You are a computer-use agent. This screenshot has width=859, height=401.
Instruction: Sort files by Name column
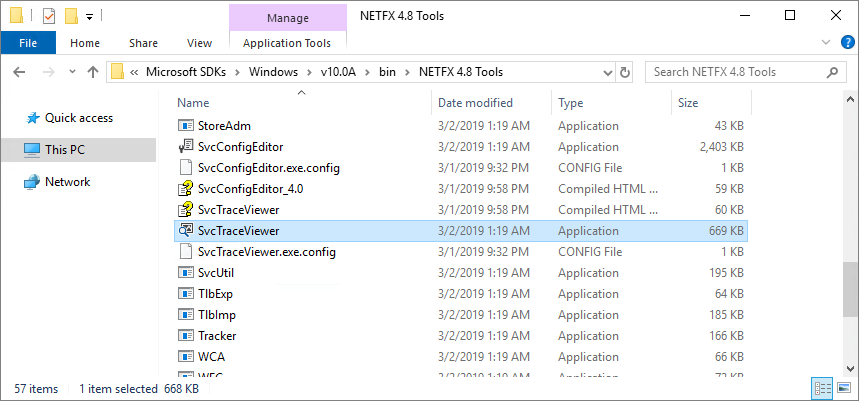pyautogui.click(x=193, y=102)
